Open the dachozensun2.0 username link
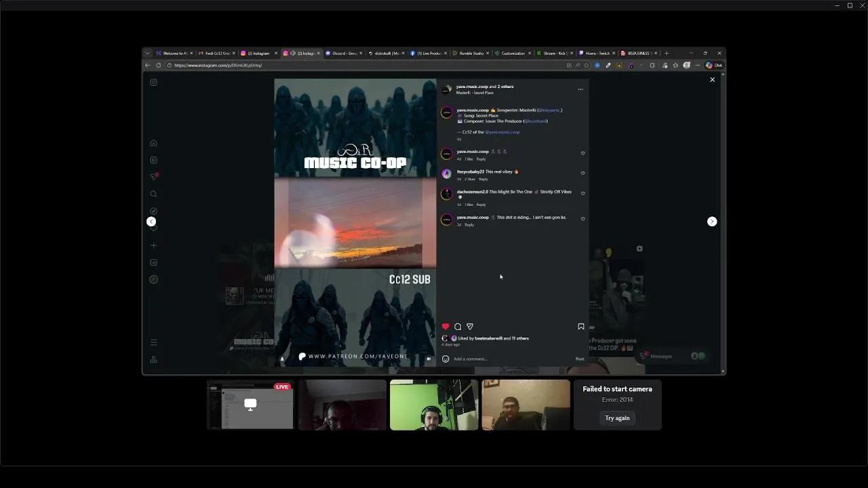 [x=472, y=192]
